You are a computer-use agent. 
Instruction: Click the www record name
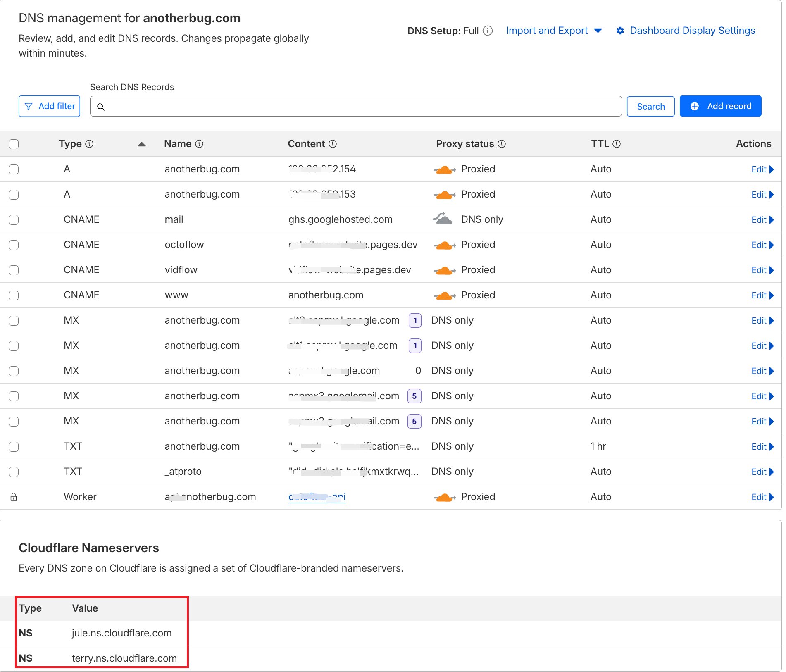tap(176, 295)
